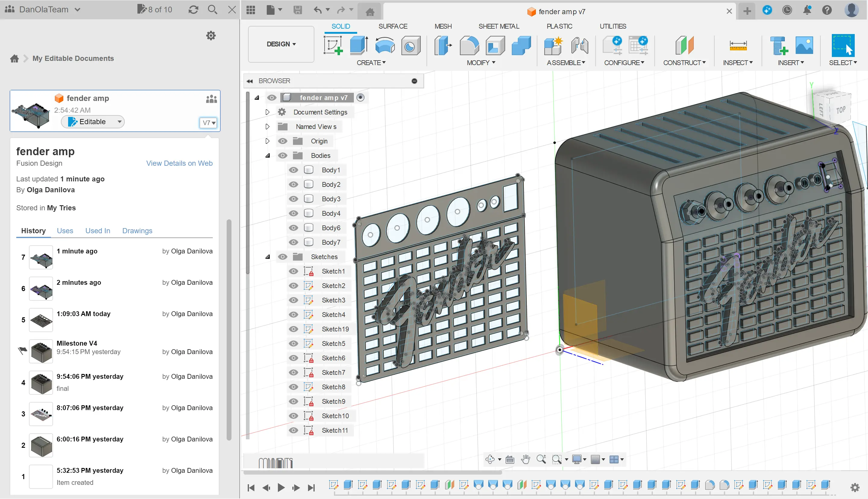This screenshot has height=499, width=868.
Task: Hide Body1 visibility eye
Action: tap(293, 170)
